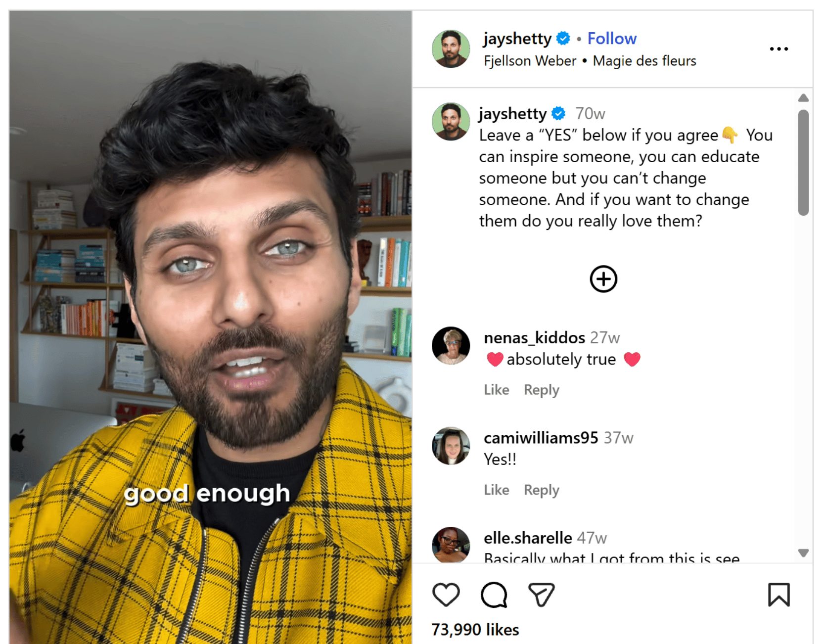This screenshot has height=644, width=825.
Task: Open Fjellson Weber Magie des fleurs audio
Action: pyautogui.click(x=590, y=61)
